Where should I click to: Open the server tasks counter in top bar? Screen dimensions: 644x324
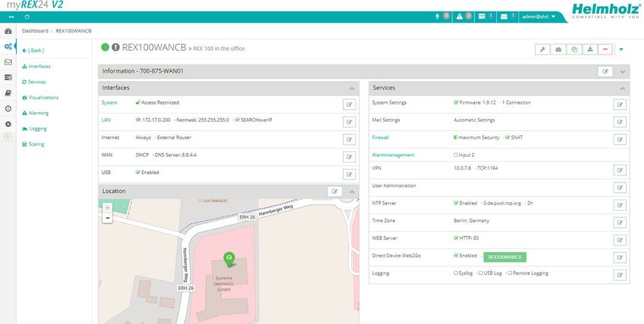(486, 17)
